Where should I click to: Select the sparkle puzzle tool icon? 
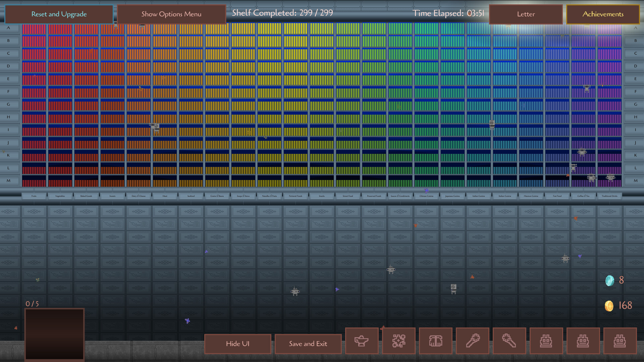[398, 341]
